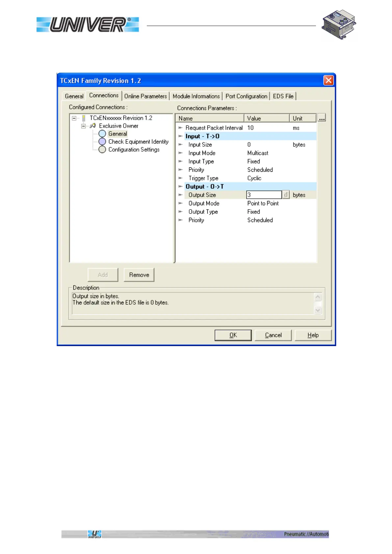Viewport: 392px width, 554px height.
Task: Select the Input - T->O section header
Action: click(246, 136)
